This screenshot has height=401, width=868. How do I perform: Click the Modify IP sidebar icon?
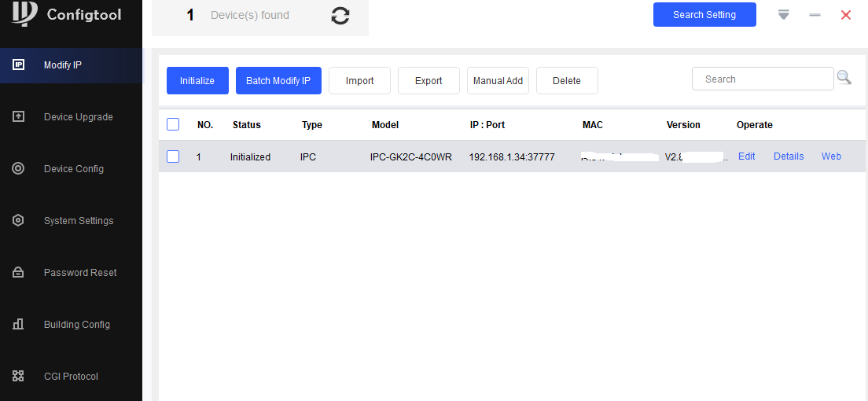point(19,65)
